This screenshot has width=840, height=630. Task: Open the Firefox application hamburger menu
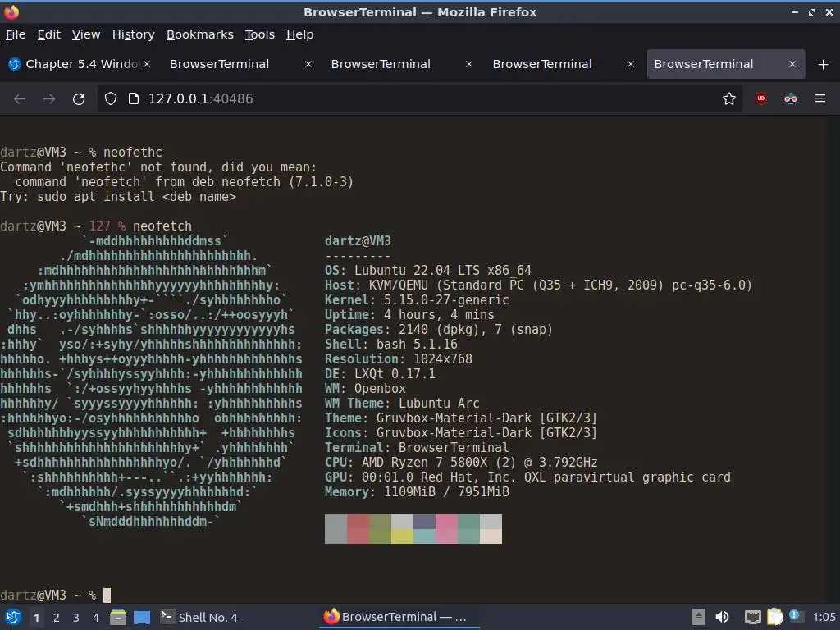[x=820, y=98]
